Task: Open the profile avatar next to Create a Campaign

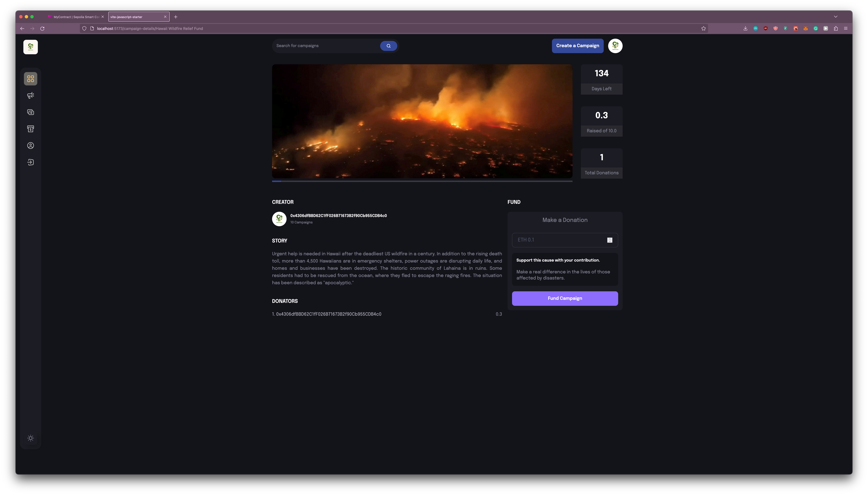Action: (x=615, y=46)
